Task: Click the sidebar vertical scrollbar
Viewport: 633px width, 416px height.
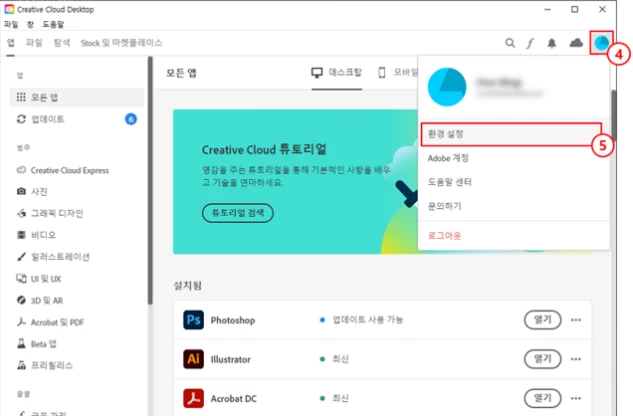Action: (x=150, y=181)
